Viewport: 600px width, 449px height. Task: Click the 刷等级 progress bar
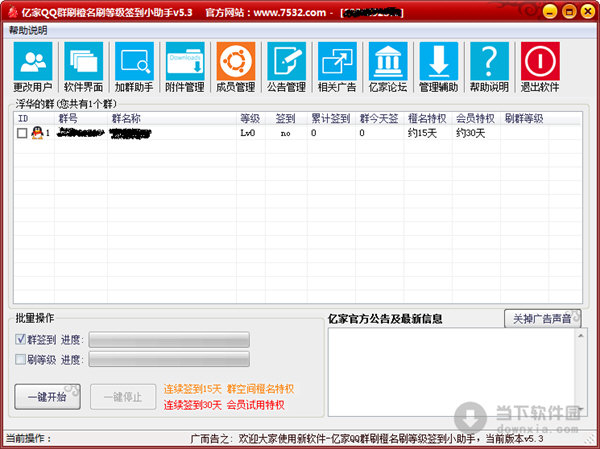click(169, 359)
